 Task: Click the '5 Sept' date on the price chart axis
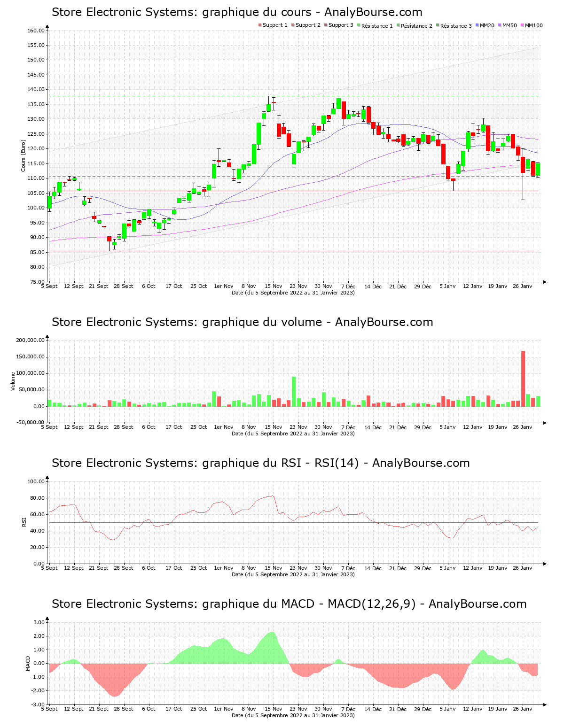[x=49, y=286]
